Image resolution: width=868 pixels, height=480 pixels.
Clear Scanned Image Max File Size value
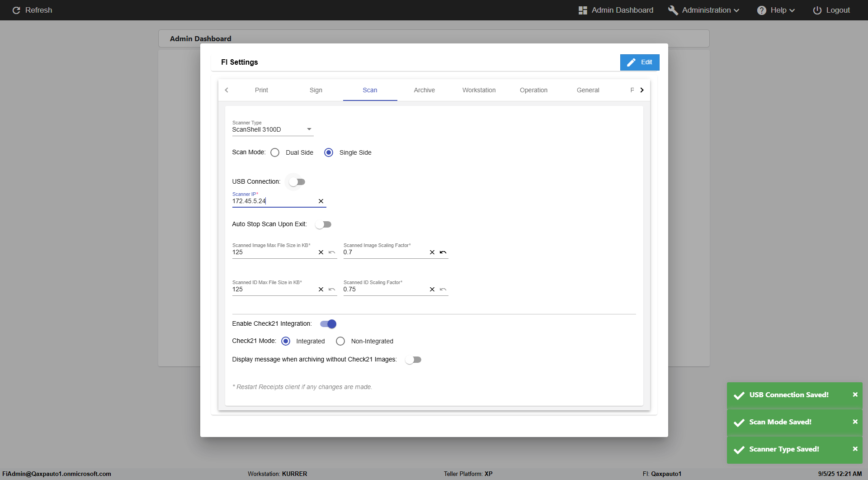click(321, 252)
